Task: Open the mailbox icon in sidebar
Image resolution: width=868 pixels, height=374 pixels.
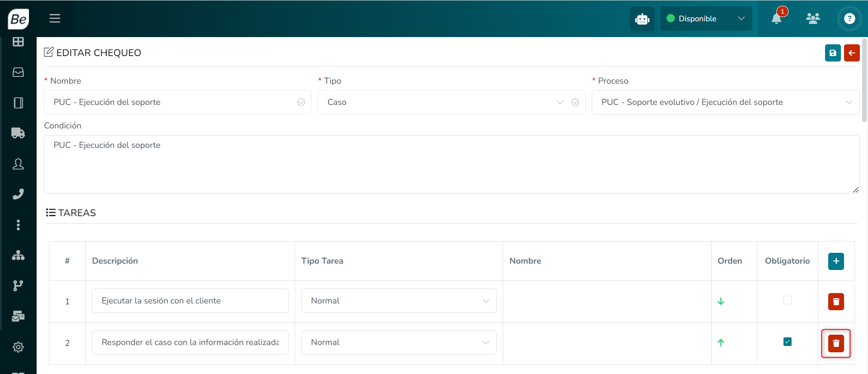Action: click(18, 316)
